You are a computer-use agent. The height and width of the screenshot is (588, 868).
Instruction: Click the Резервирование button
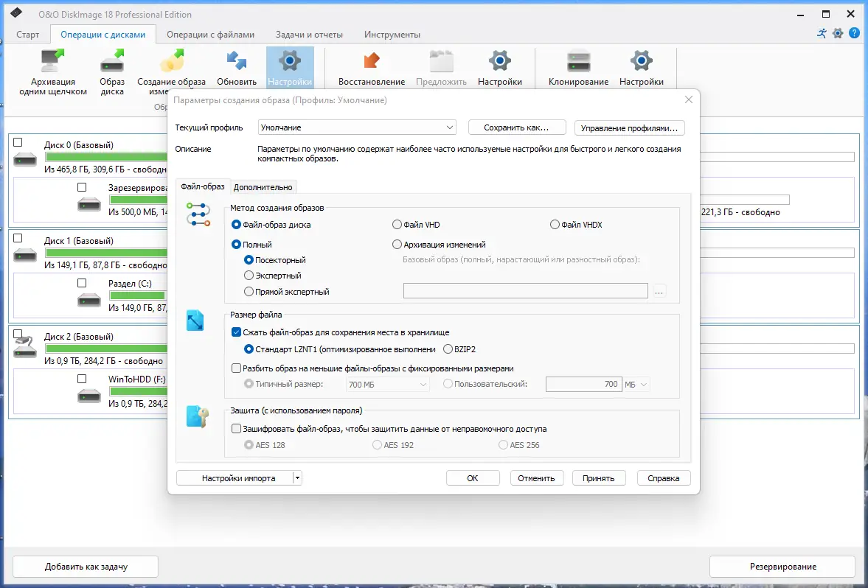[x=782, y=567]
